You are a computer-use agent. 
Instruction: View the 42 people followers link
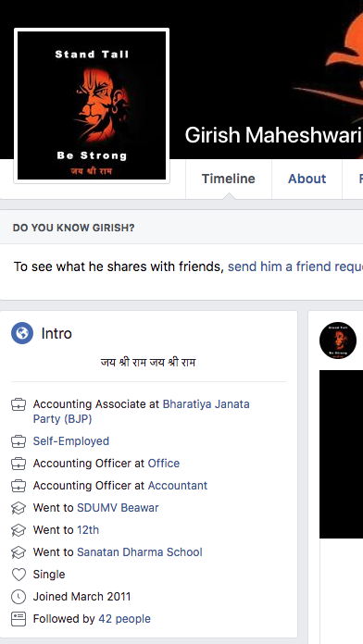click(125, 618)
